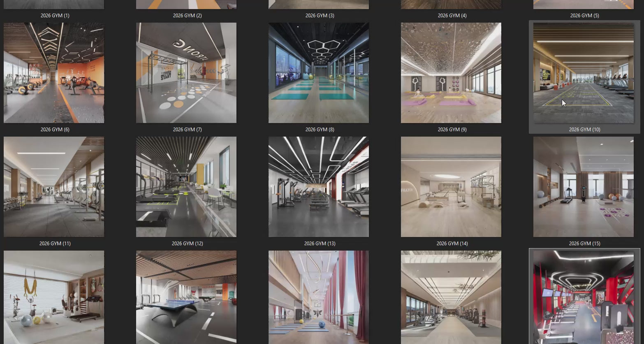The image size is (644, 344).
Task: Open the 2026 GYM (13) thumbnail image
Action: tap(319, 187)
